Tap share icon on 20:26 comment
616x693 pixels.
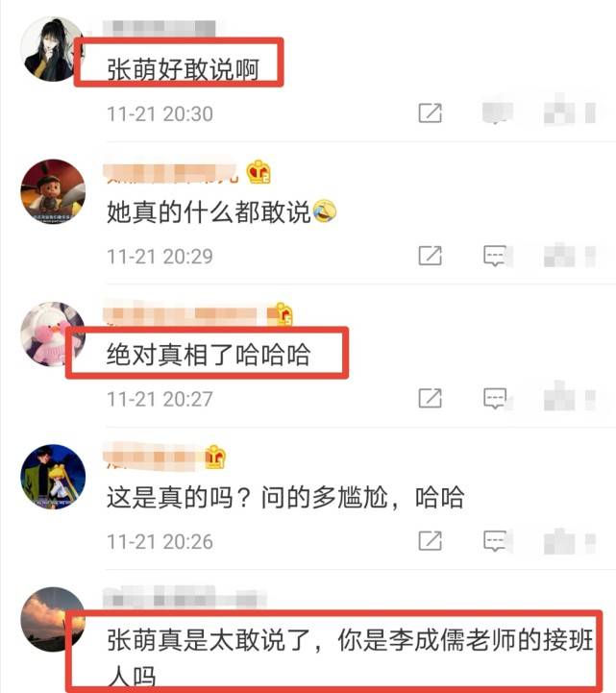coord(430,541)
